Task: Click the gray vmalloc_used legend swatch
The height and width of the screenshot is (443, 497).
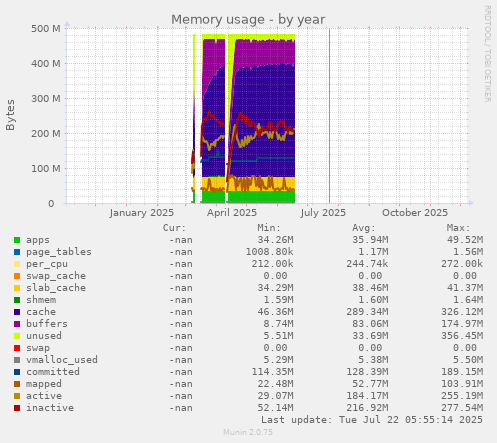Action: click(17, 360)
